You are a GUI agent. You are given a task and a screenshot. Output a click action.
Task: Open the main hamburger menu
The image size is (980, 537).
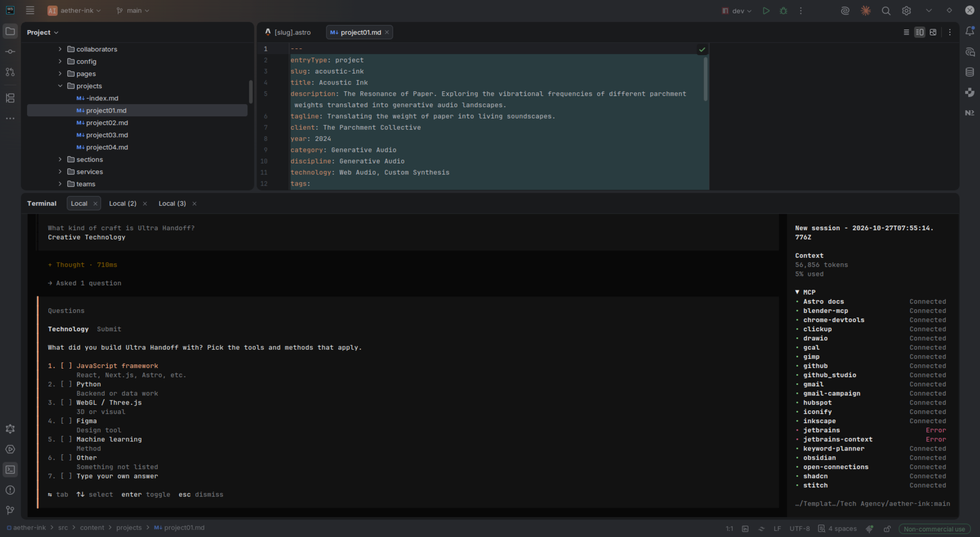point(30,10)
